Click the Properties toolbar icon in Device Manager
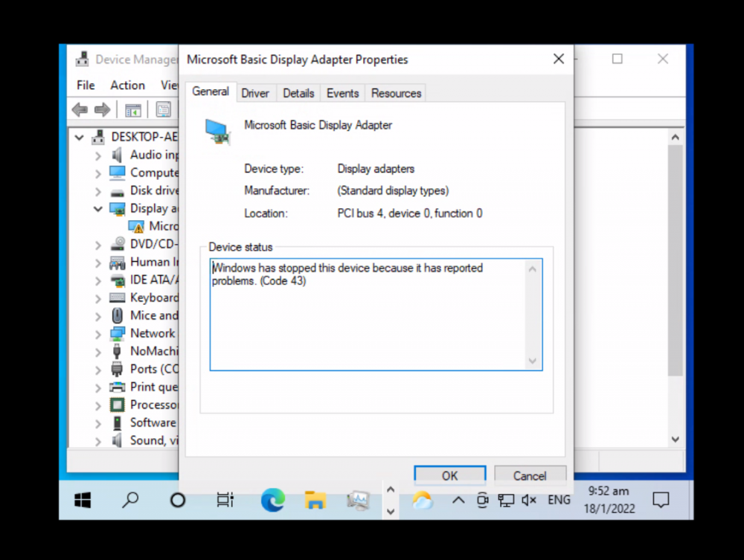 pyautogui.click(x=163, y=110)
